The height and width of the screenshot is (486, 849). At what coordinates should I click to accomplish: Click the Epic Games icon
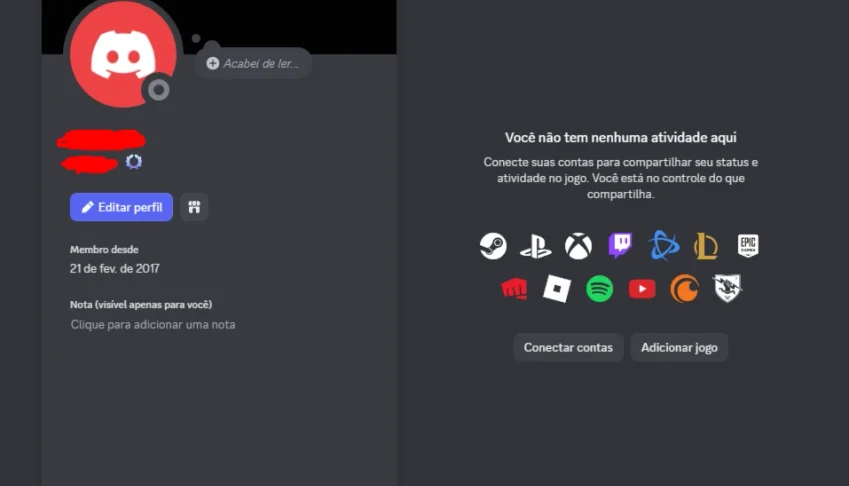coord(748,246)
